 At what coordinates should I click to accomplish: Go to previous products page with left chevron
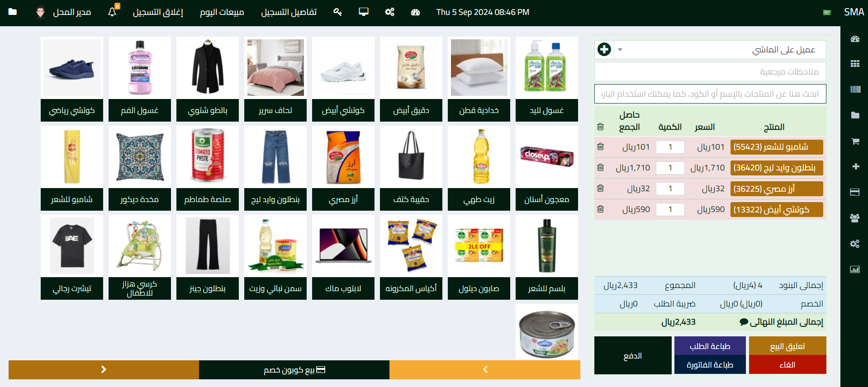(485, 369)
